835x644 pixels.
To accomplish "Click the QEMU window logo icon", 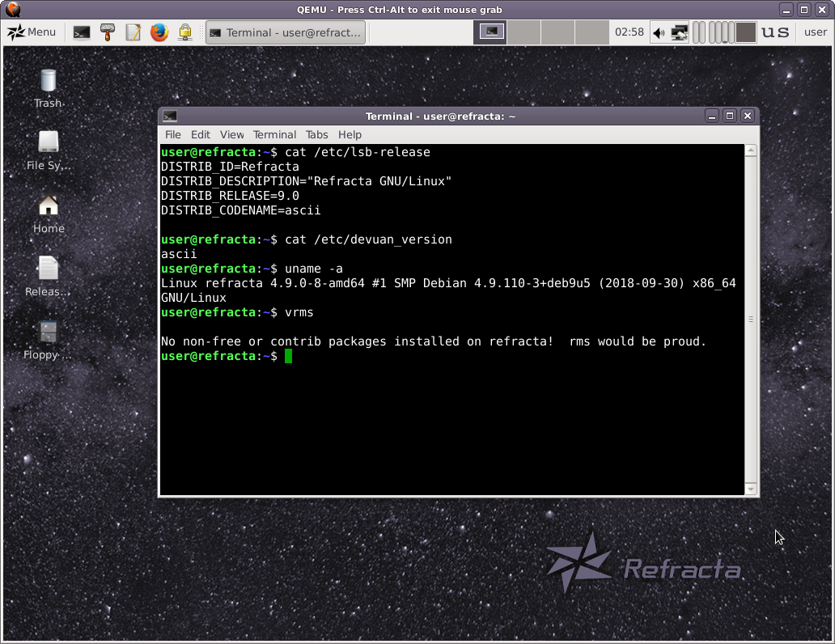I will click(13, 9).
